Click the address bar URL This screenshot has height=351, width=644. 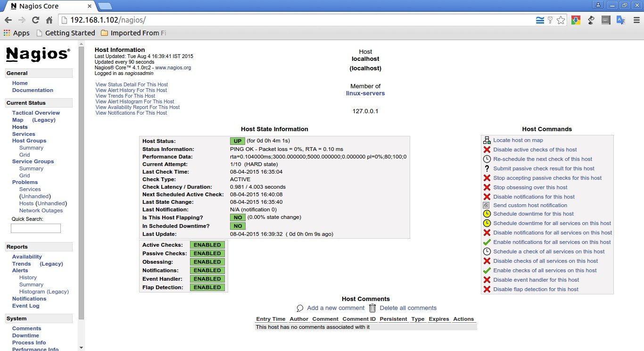108,20
